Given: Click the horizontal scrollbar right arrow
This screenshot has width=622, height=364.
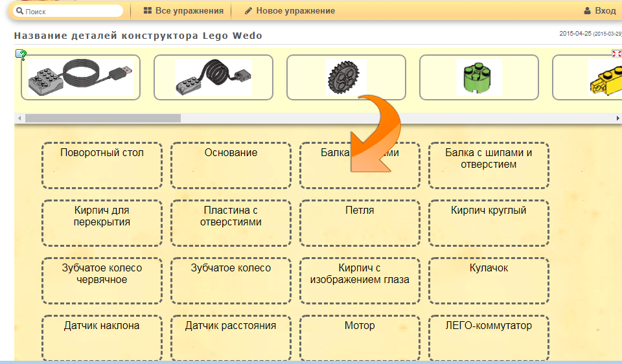Looking at the screenshot, I should click(617, 119).
